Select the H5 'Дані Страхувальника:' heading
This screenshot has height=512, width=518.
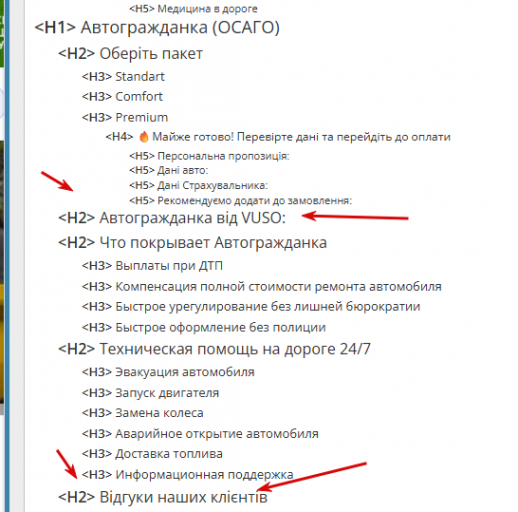pos(198,185)
